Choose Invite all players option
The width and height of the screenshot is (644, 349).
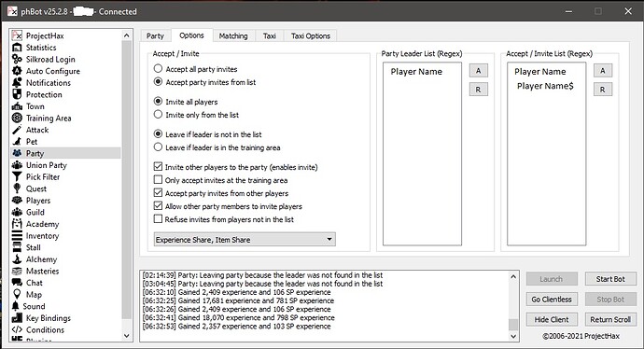pos(158,102)
